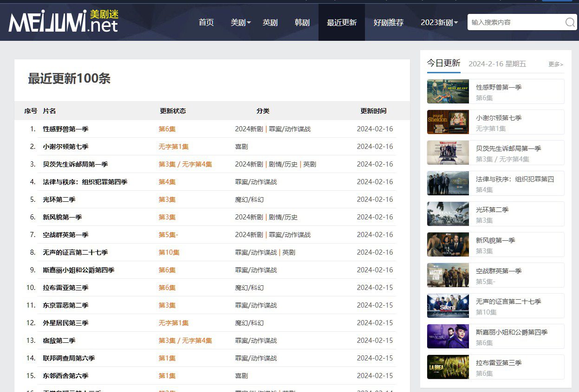The width and height of the screenshot is (579, 392).
Task: Click the search magnifier icon
Action: pos(570,22)
